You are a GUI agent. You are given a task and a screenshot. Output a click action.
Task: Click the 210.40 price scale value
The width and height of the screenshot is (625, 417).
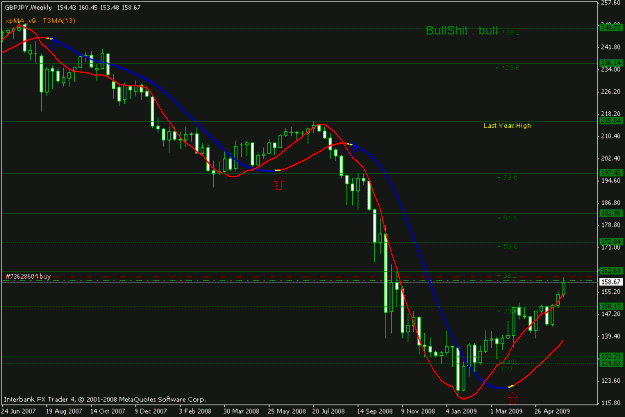click(x=611, y=136)
